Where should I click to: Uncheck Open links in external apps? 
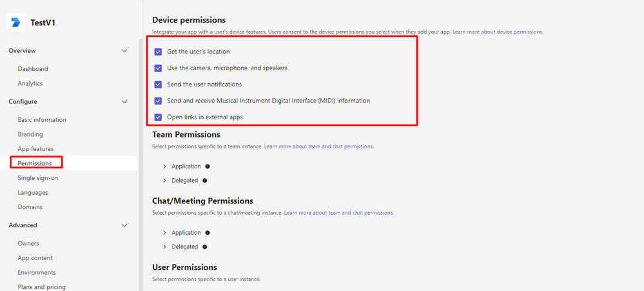click(x=158, y=117)
